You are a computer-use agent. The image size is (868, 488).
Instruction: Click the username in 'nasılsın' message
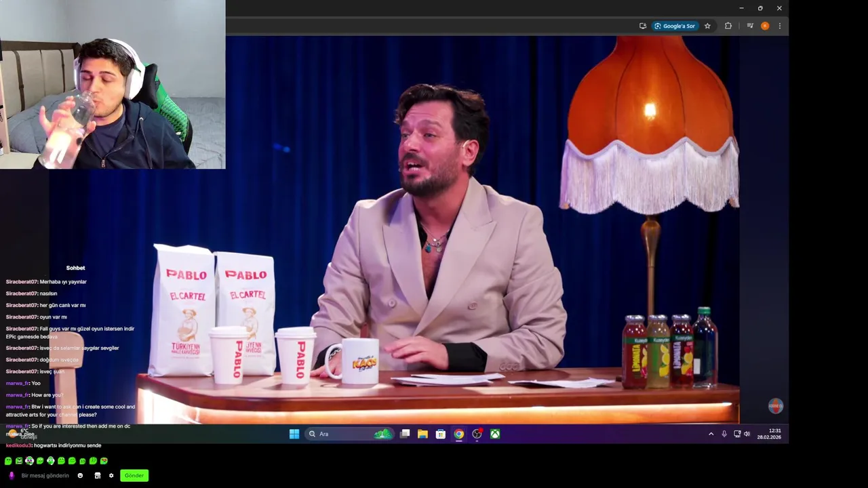click(22, 293)
